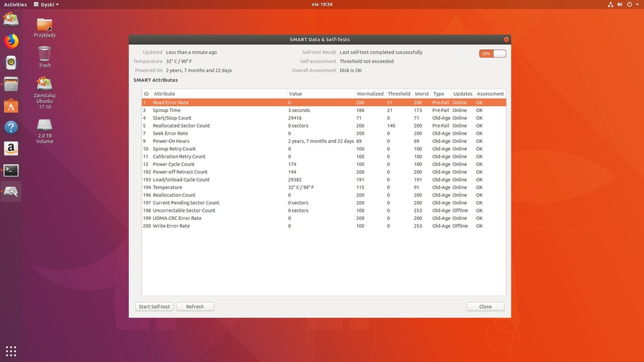This screenshot has height=362, width=644.
Task: Open Terminal from the dock
Action: point(11,170)
